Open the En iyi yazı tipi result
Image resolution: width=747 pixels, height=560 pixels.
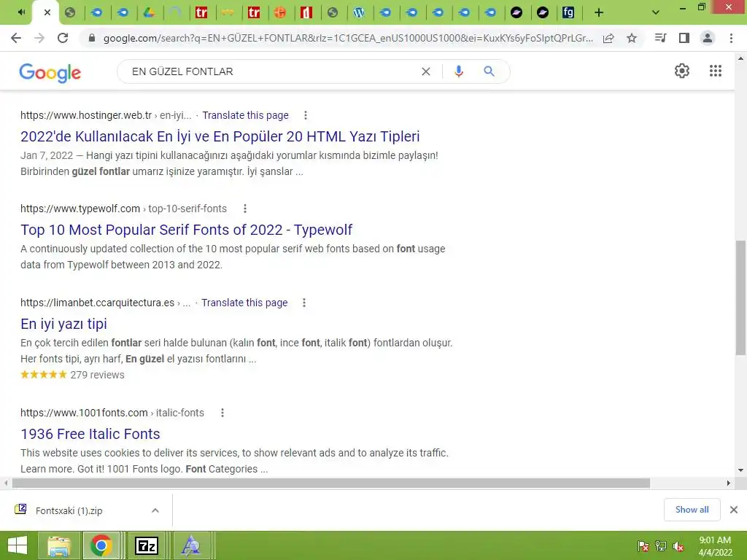pyautogui.click(x=64, y=324)
